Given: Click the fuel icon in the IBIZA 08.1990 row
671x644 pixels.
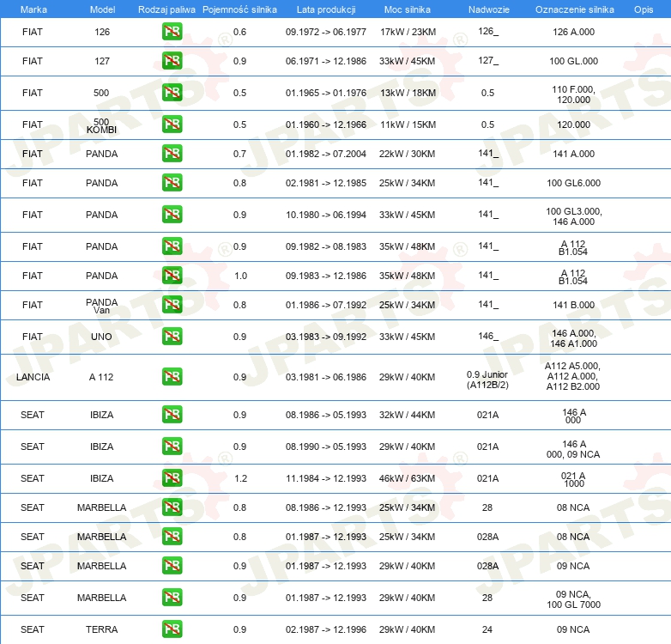Looking at the screenshot, I should click(172, 447).
